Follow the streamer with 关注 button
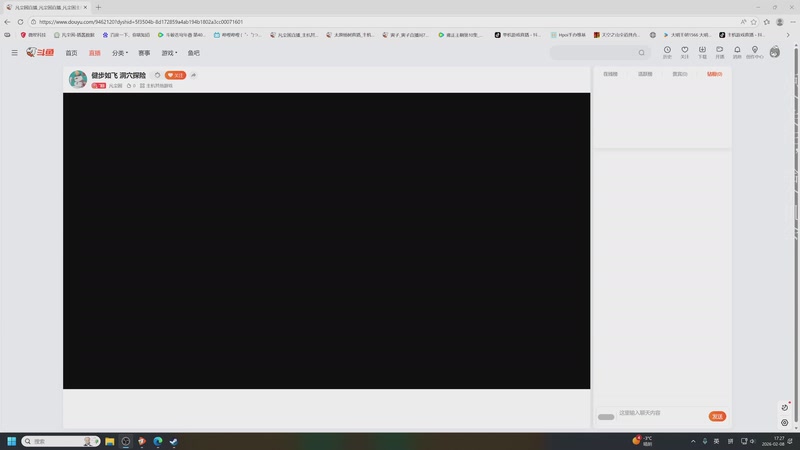Screen dimensions: 800x450 [x=176, y=75]
